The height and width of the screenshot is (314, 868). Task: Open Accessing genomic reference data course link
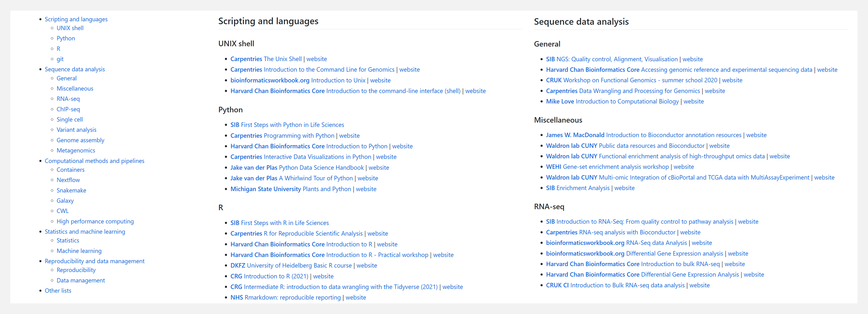coord(679,70)
